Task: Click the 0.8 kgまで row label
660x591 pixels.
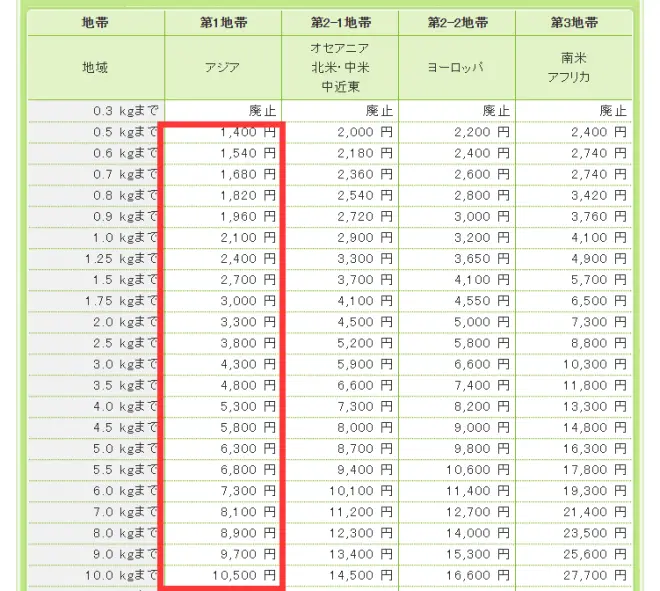Action: click(x=126, y=195)
